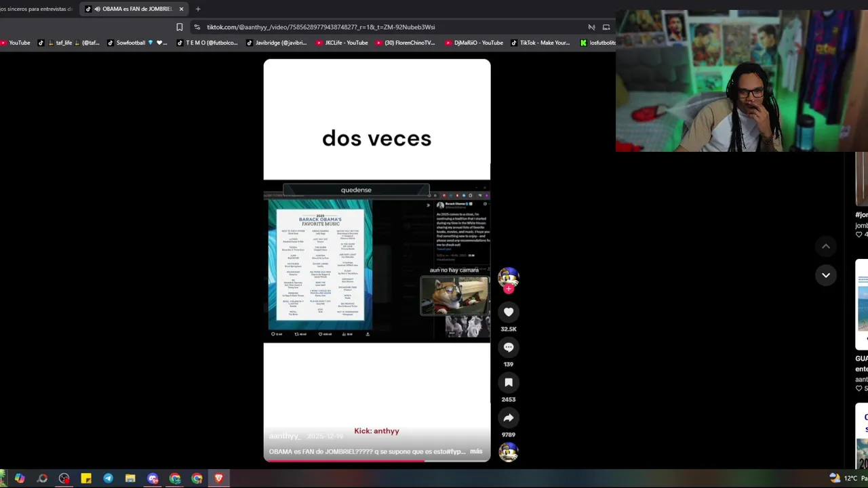Screen dimensions: 868x488
Task: Click the '32.5K' likes count
Action: tap(509, 329)
